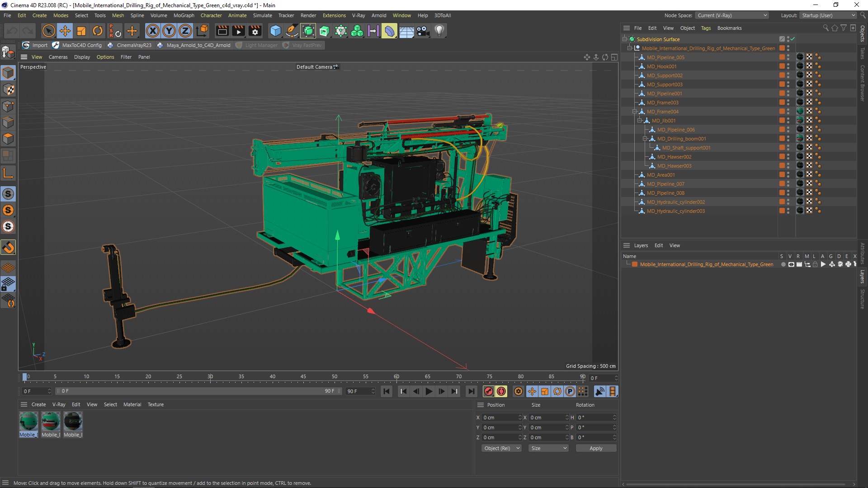This screenshot has height=488, width=868.
Task: Open the MoGraph cloner icon
Action: [x=357, y=31]
